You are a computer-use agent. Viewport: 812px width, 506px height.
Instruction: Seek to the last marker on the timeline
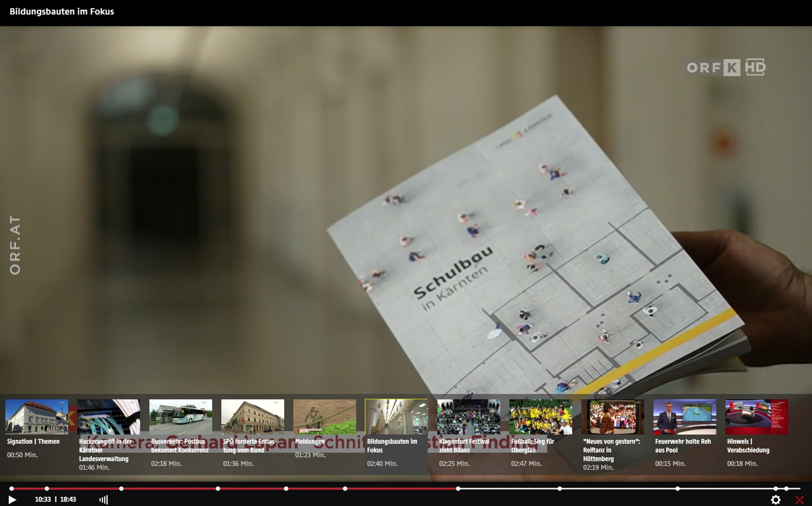[786, 488]
